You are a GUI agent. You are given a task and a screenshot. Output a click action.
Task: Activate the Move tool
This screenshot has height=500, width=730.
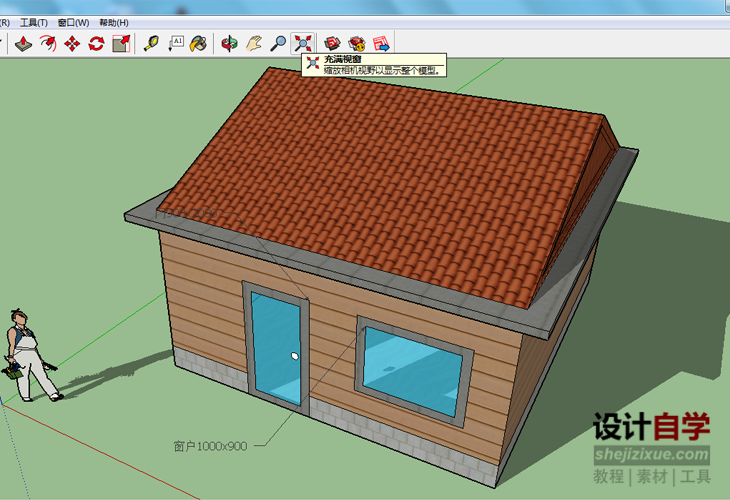click(x=72, y=43)
